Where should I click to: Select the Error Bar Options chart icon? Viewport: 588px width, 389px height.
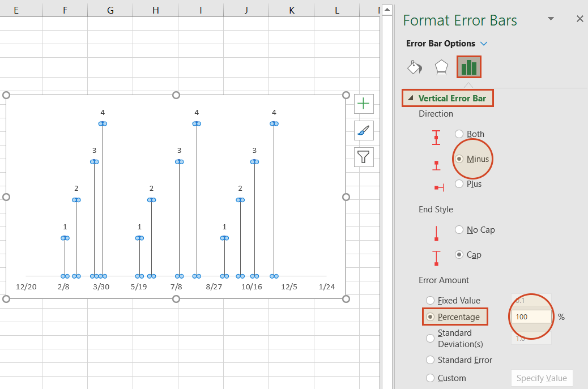(468, 67)
